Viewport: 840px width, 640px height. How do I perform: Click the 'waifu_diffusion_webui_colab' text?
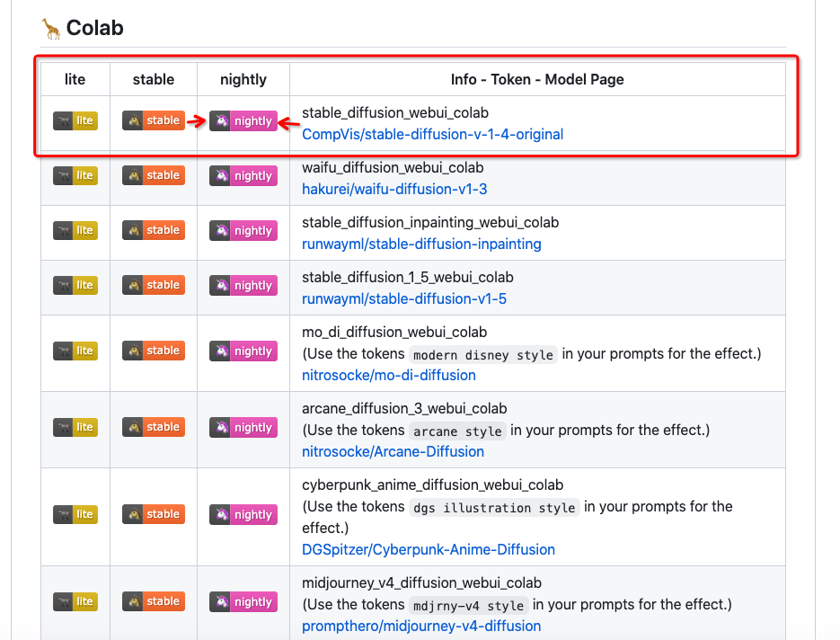click(393, 167)
